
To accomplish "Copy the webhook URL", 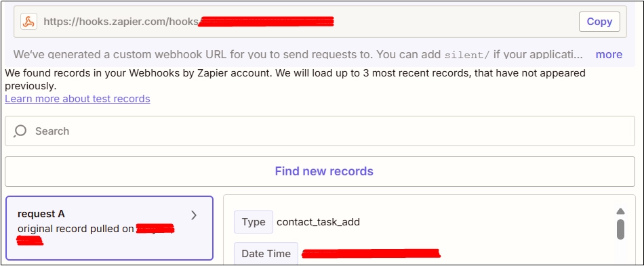I will pos(599,22).
